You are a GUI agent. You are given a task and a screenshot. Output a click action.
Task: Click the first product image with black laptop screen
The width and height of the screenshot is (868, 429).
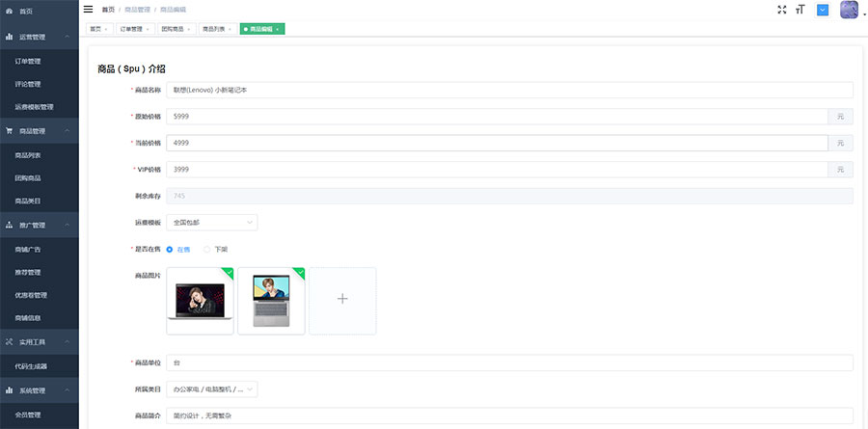200,301
